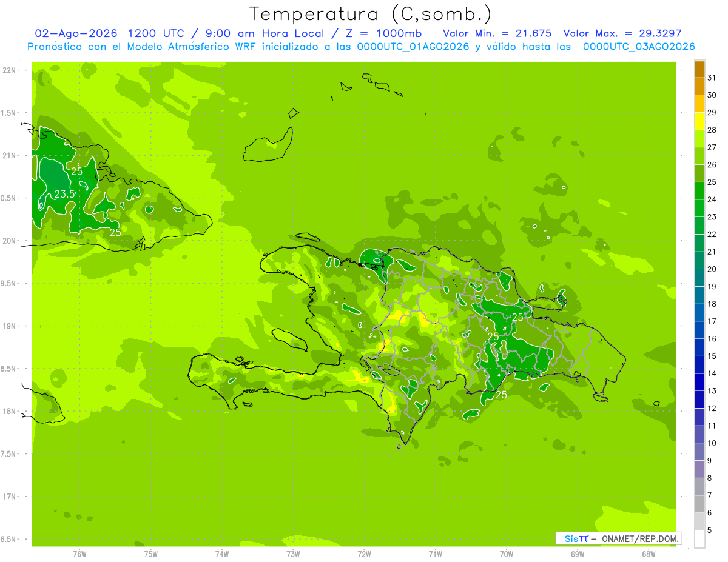Click the '22N' latitude label
The height and width of the screenshot is (562, 728).
pyautogui.click(x=10, y=70)
